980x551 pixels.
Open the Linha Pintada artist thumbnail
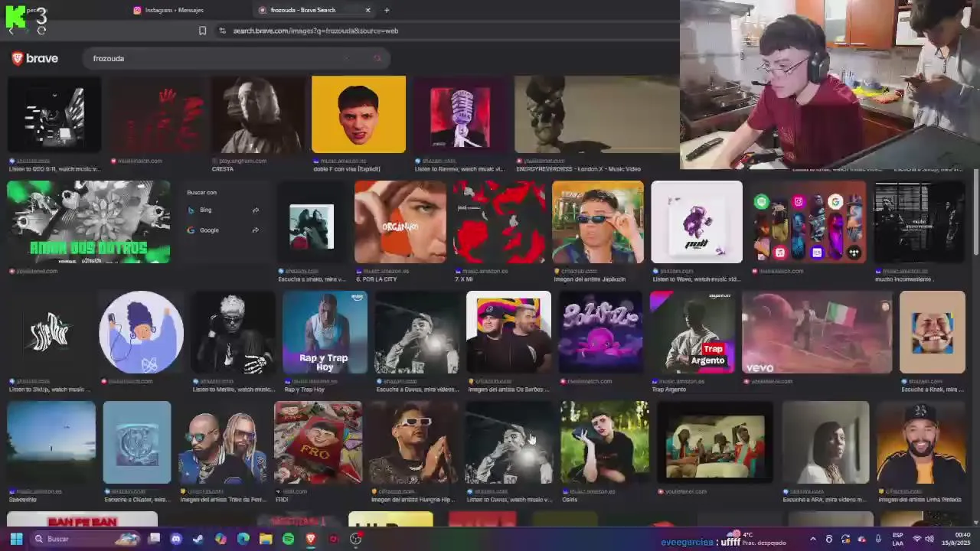pyautogui.click(x=921, y=442)
